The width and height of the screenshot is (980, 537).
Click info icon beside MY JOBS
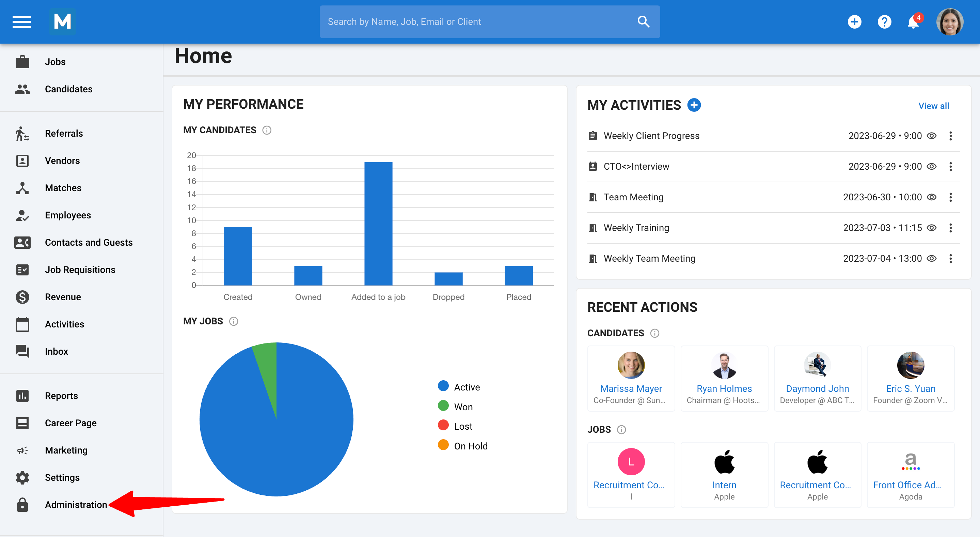click(x=234, y=321)
